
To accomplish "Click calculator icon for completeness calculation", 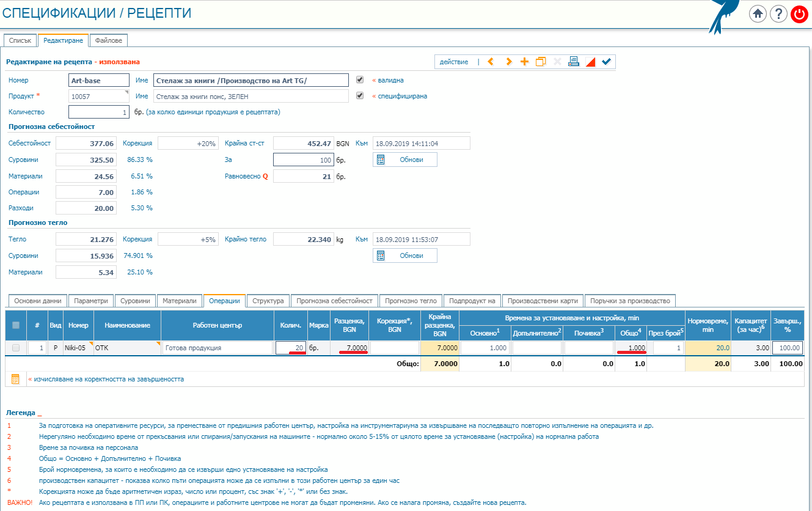I will [x=16, y=379].
